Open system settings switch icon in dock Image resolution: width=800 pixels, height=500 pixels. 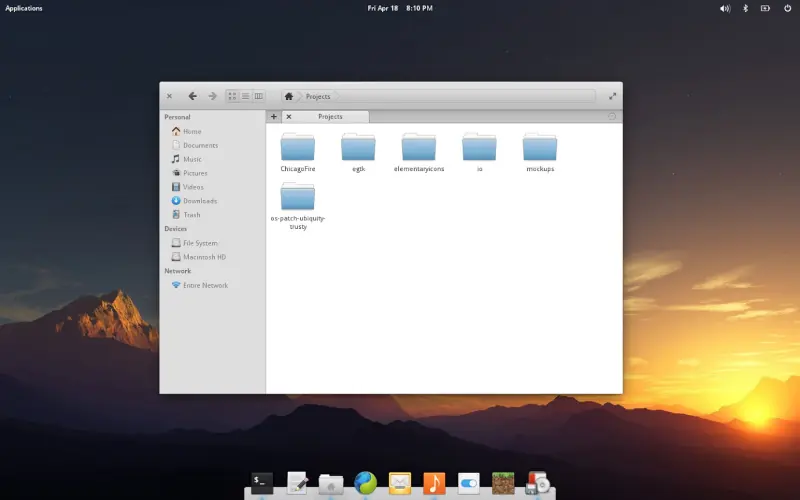coord(468,483)
